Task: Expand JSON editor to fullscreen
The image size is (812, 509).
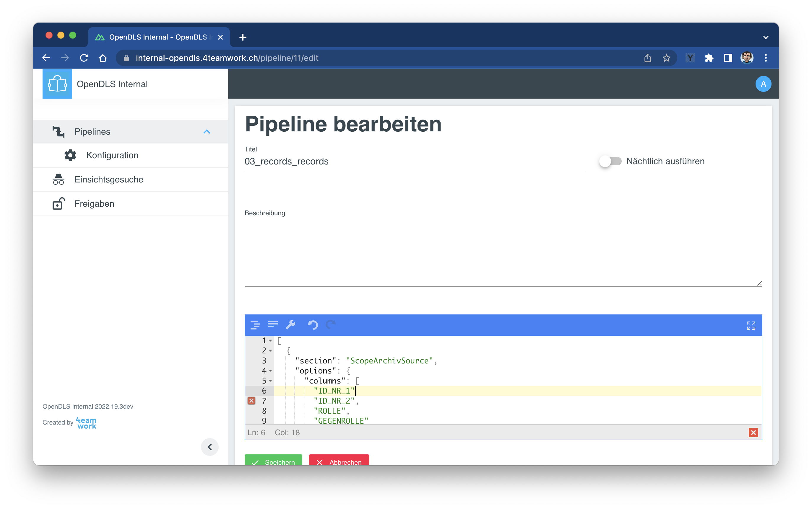Action: click(x=751, y=326)
